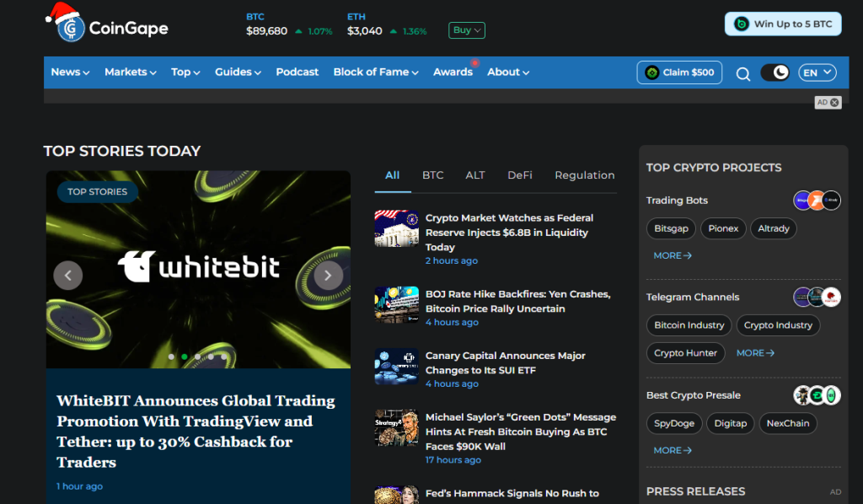Go to next slide arrow

coord(328,275)
